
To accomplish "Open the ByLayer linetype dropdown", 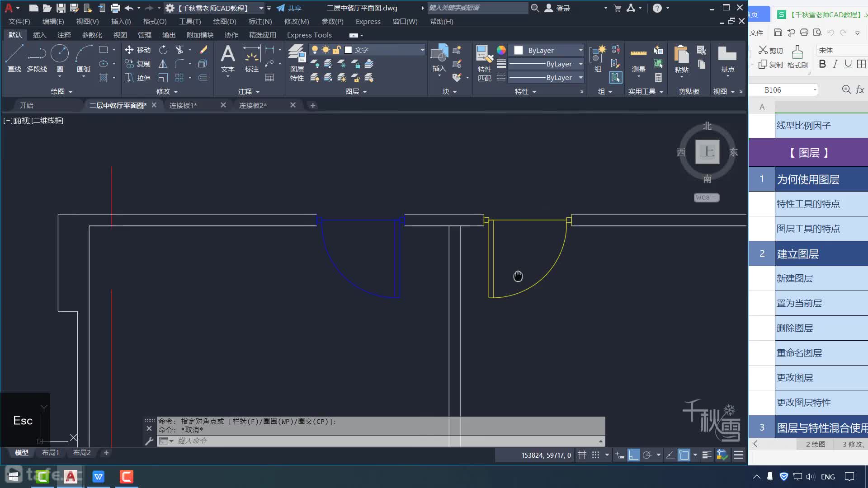I will point(580,77).
